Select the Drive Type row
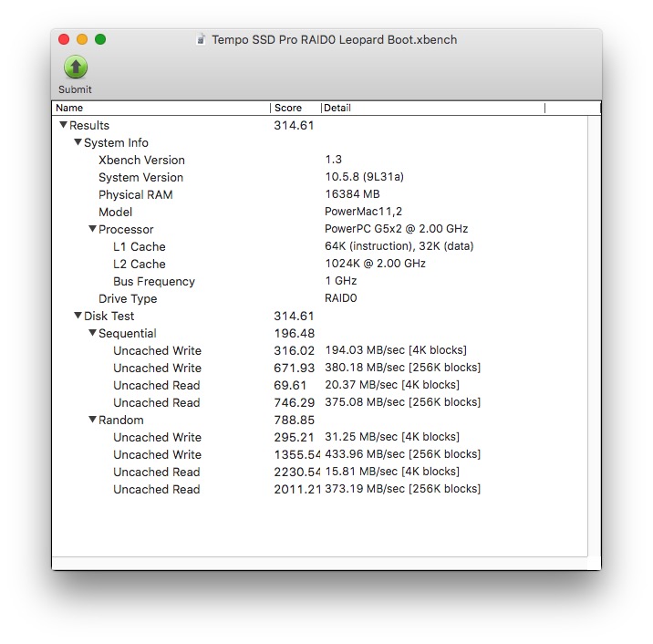 (x=320, y=298)
